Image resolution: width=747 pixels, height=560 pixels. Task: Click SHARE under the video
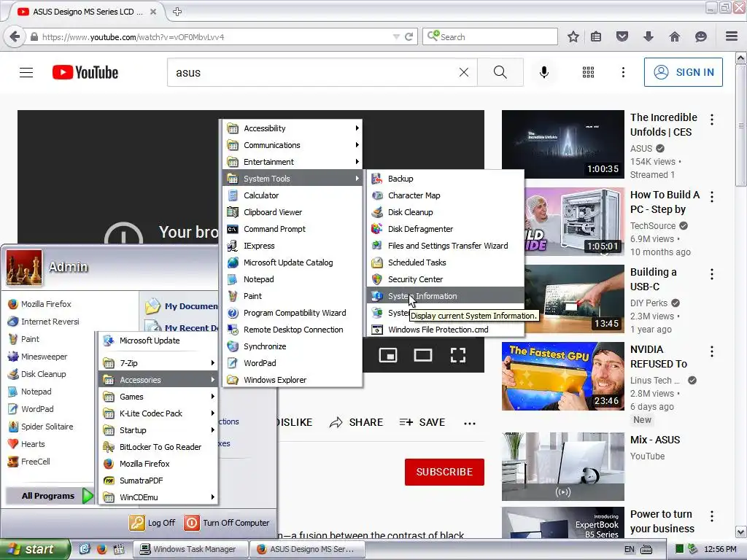click(356, 422)
